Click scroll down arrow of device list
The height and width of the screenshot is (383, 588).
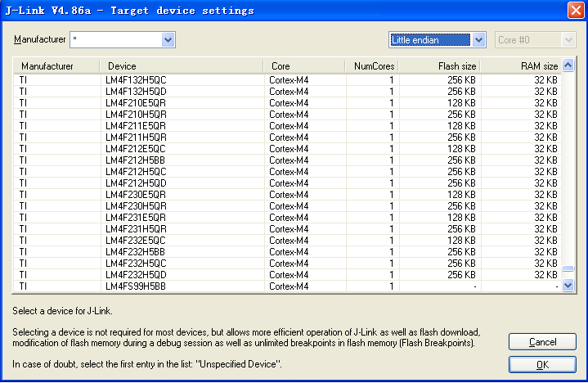coord(568,286)
